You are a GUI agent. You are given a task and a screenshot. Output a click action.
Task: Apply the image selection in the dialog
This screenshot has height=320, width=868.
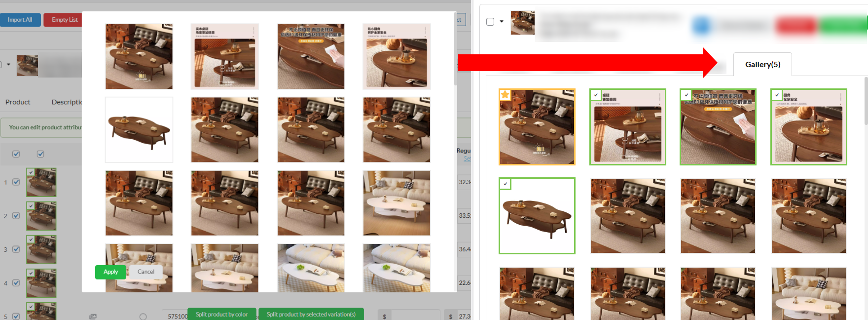(x=110, y=272)
